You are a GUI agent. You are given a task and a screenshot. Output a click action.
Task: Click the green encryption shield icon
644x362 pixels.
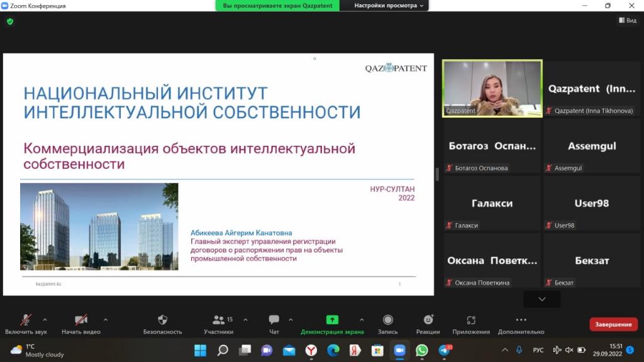coord(10,21)
